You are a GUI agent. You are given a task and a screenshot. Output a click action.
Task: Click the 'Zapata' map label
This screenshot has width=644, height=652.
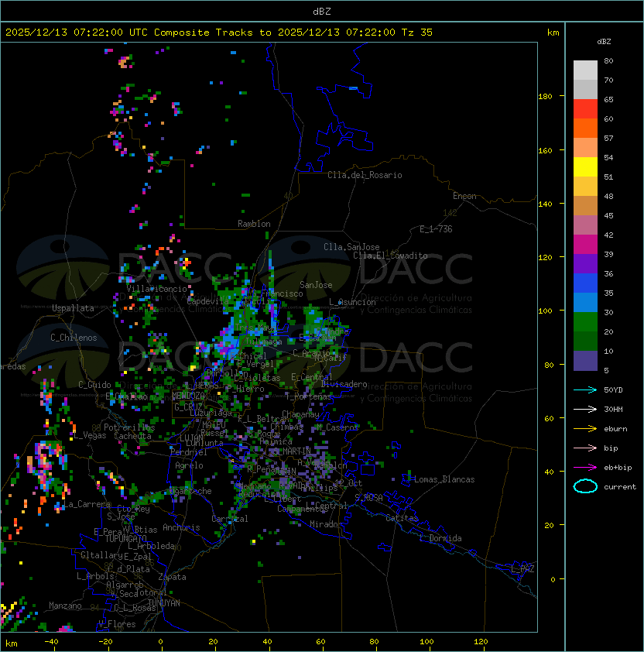click(172, 577)
